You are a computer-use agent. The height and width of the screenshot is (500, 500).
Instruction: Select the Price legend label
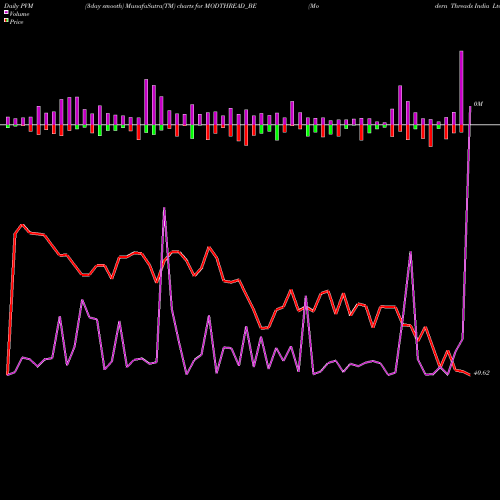coord(16,22)
